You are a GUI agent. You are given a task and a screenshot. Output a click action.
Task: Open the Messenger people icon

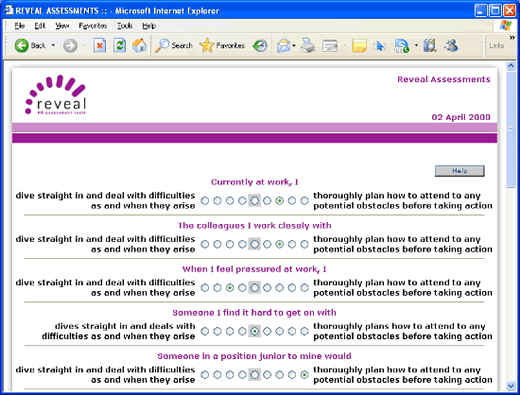click(x=451, y=45)
